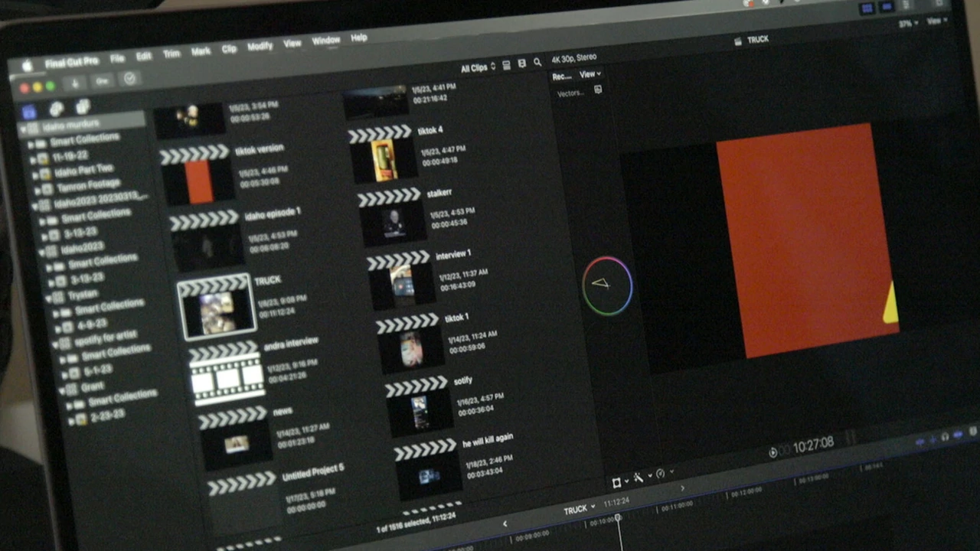The width and height of the screenshot is (980, 551).
Task: Open the All Clips filter dropdown
Action: (479, 67)
